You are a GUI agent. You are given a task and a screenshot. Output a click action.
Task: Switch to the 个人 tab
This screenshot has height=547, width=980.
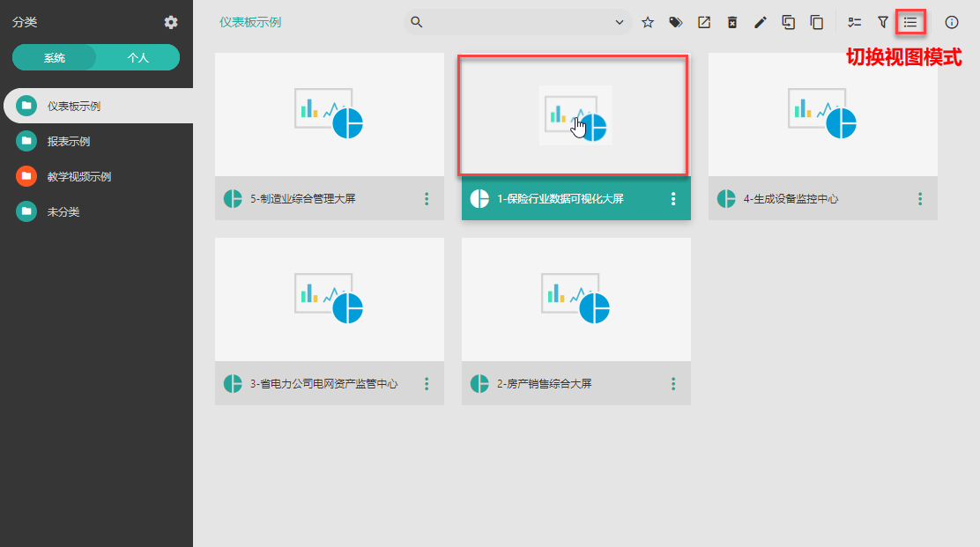coord(138,57)
